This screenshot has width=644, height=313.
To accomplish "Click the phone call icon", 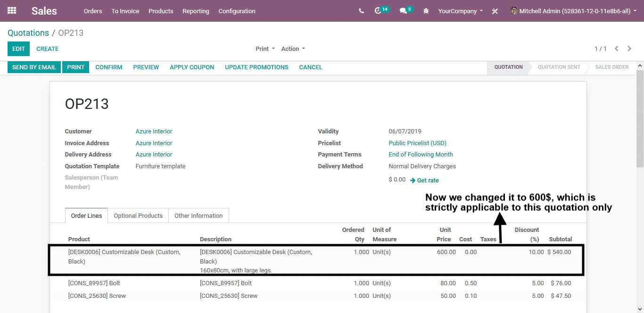I will (361, 11).
